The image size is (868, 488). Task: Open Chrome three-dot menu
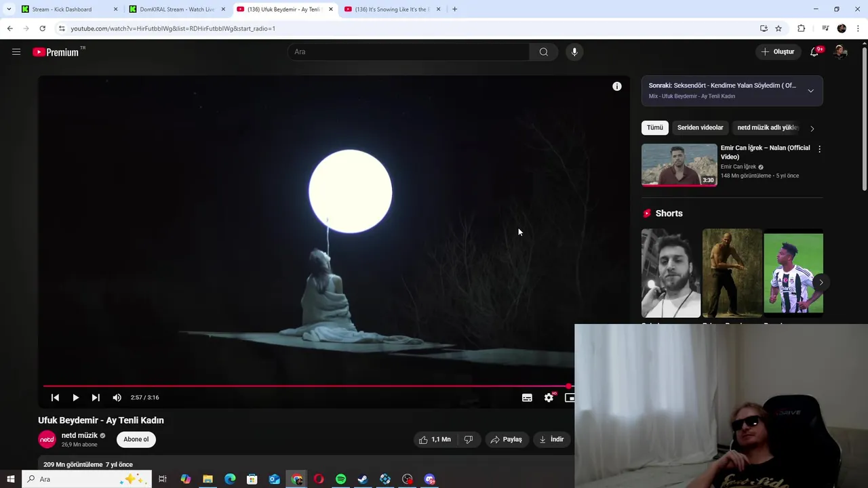coord(859,28)
